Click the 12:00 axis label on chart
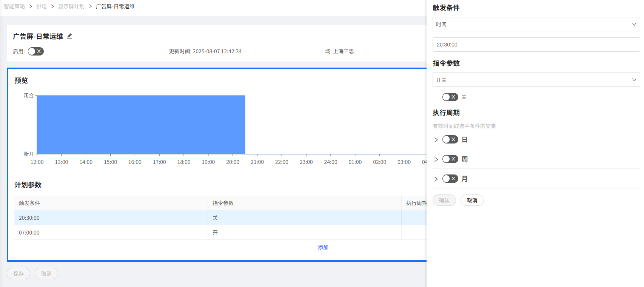The height and width of the screenshot is (287, 644). (37, 162)
